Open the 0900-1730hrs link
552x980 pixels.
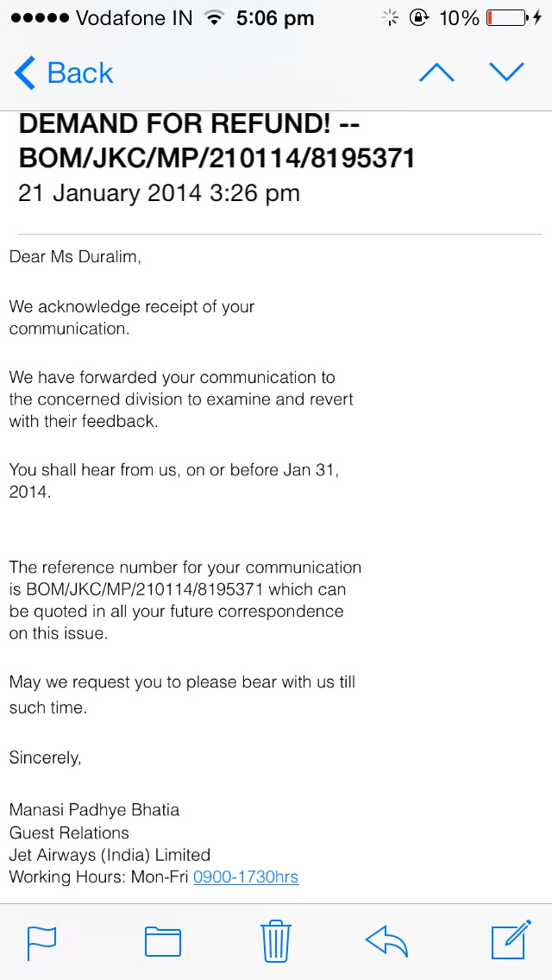pos(246,876)
